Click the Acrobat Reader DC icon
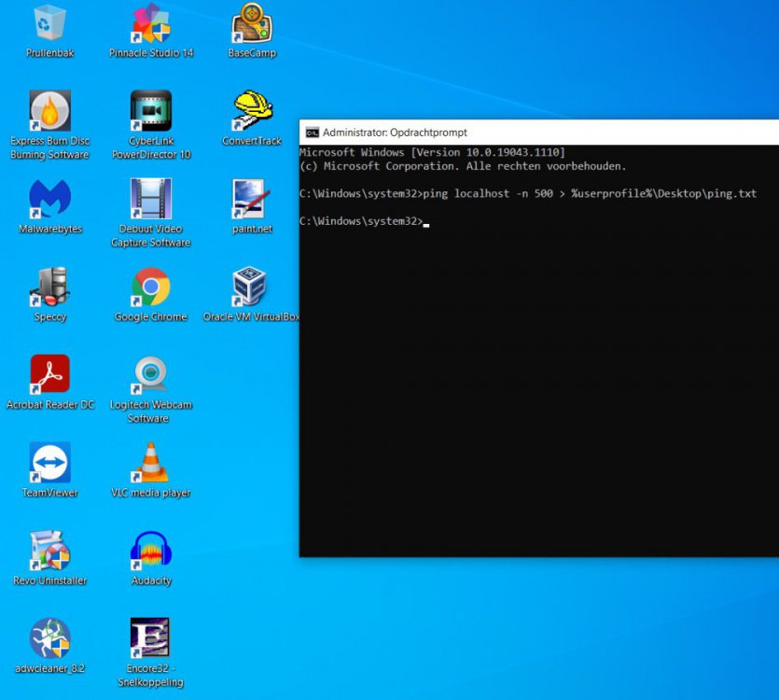 tap(50, 375)
